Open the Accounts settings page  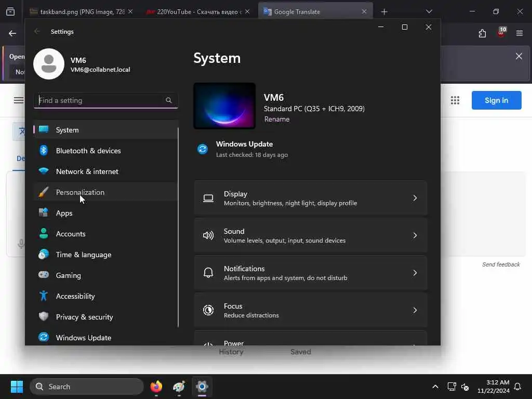tap(105, 234)
